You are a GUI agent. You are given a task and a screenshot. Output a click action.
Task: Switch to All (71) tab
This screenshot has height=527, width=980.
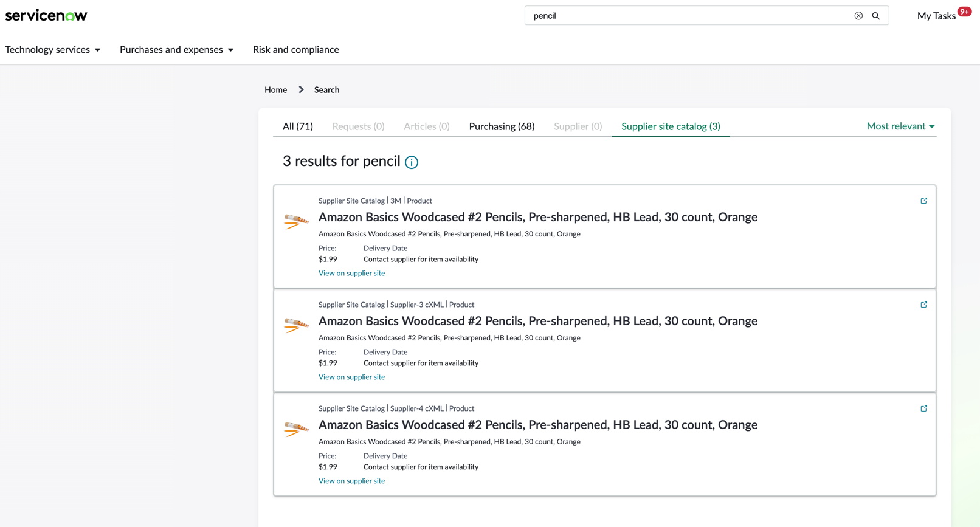298,126
